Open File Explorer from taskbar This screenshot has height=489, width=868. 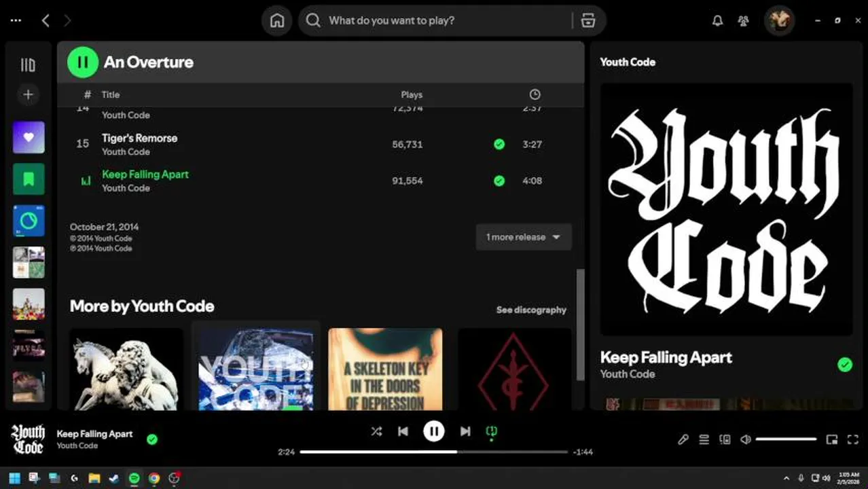tap(94, 478)
